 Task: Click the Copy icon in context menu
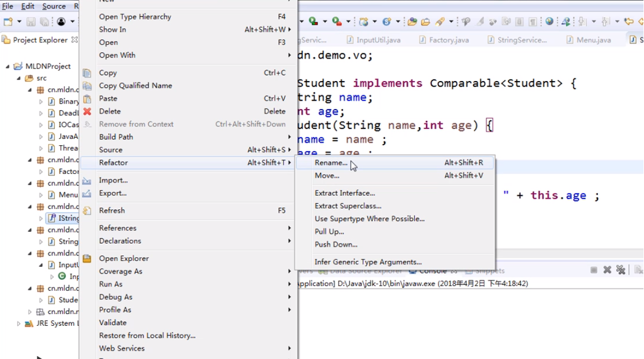click(x=87, y=73)
